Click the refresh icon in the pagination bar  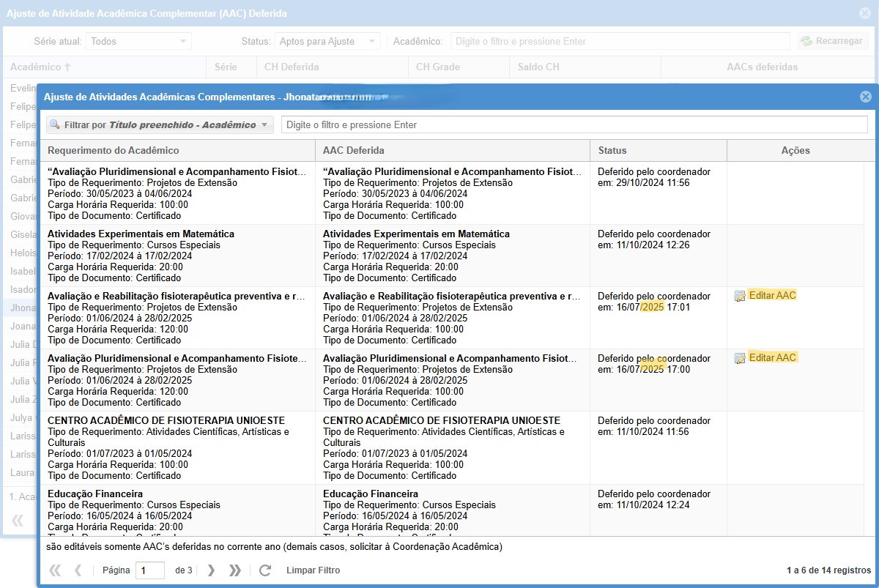[265, 570]
